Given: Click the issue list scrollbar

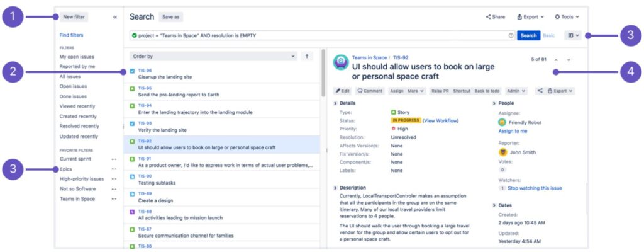Looking at the screenshot, I should coord(323,73).
